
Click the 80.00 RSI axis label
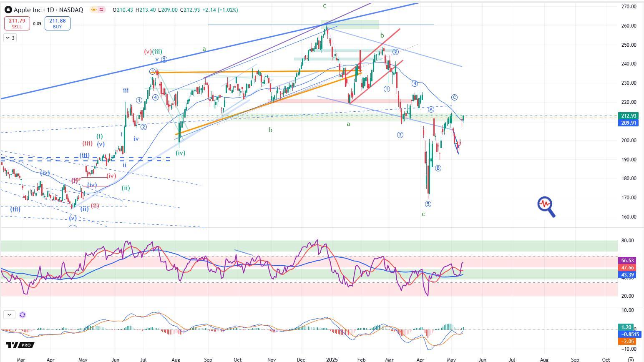[x=627, y=241]
